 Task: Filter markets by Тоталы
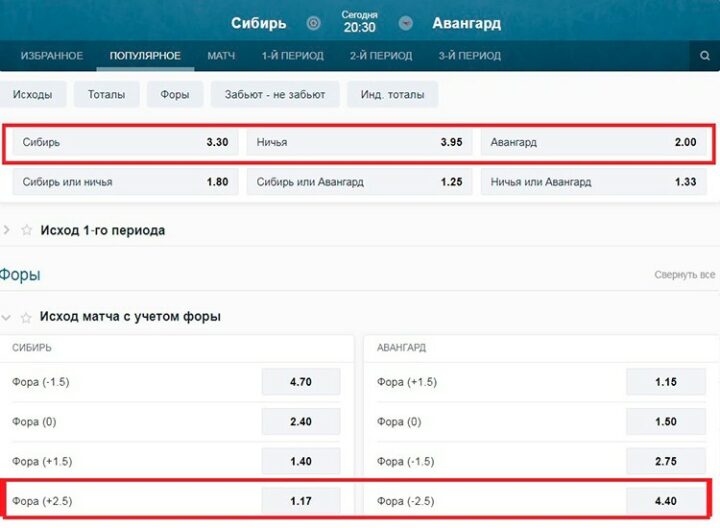(106, 95)
